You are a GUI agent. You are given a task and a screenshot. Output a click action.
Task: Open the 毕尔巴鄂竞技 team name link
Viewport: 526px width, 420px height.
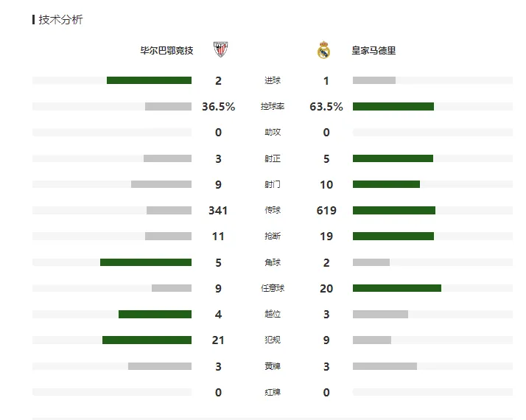pyautogui.click(x=166, y=51)
